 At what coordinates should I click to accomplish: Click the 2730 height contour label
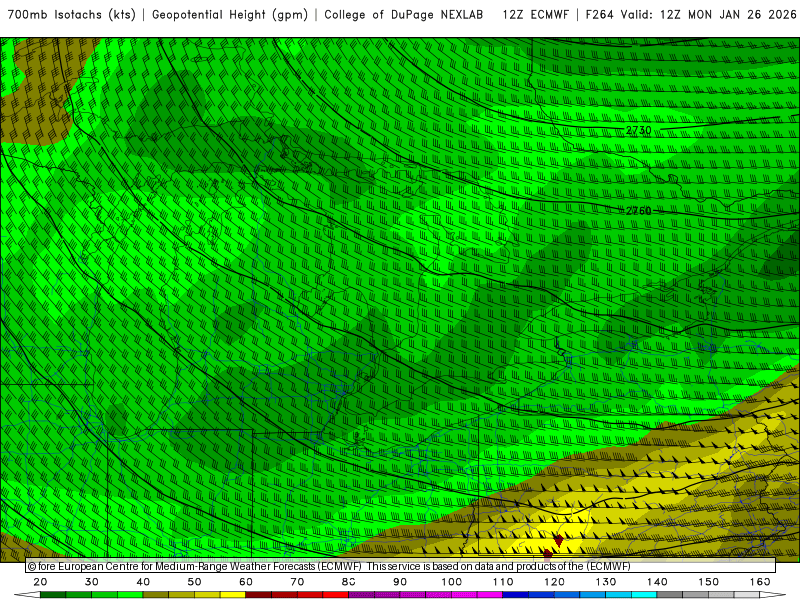point(639,131)
